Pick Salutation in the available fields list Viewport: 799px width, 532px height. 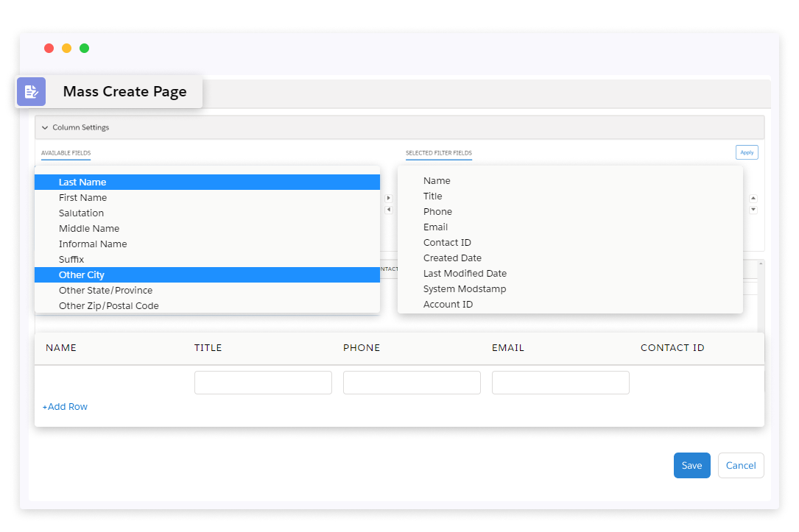coord(81,213)
